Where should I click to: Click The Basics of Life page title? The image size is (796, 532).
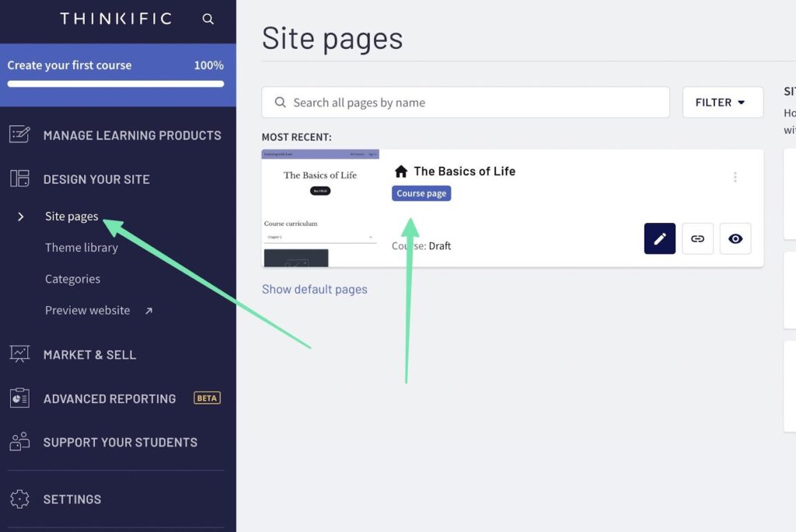[x=465, y=172]
